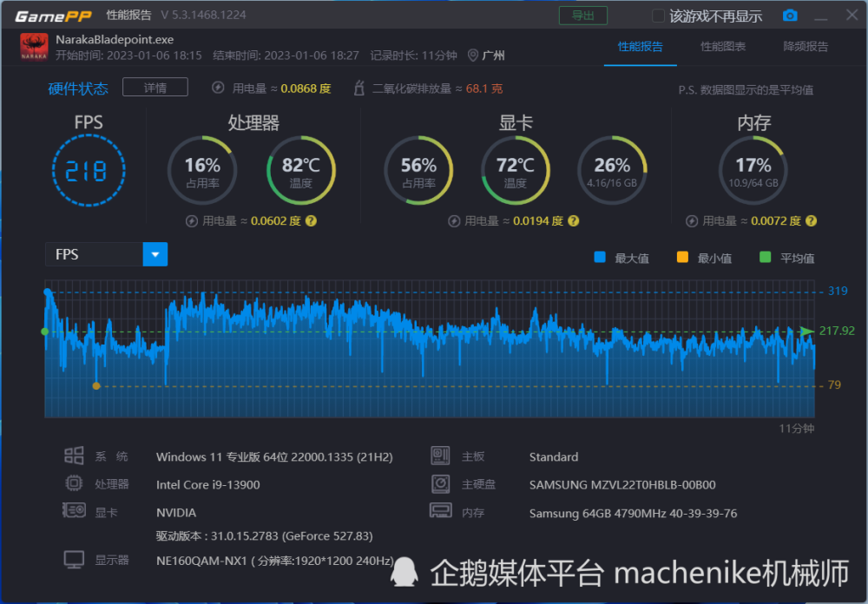This screenshot has width=868, height=604.
Task: Click the NE160QAM-NX1 display text
Action: click(x=274, y=561)
